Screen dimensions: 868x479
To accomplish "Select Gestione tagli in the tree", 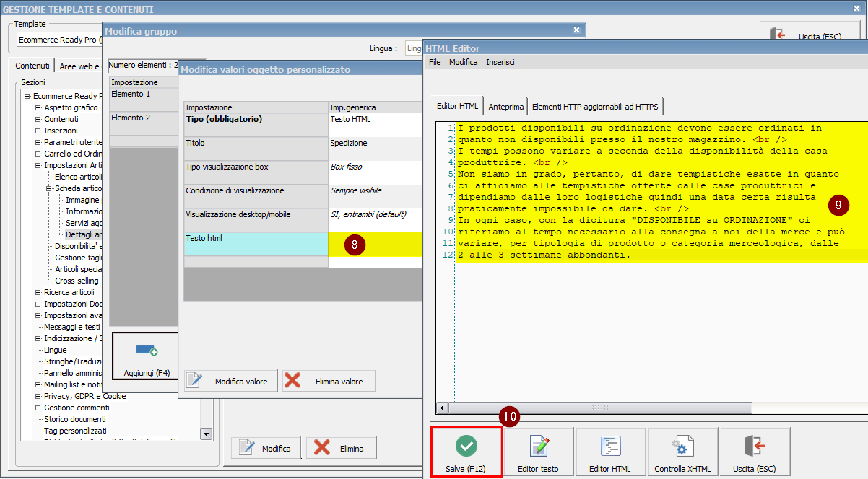I will [x=79, y=258].
